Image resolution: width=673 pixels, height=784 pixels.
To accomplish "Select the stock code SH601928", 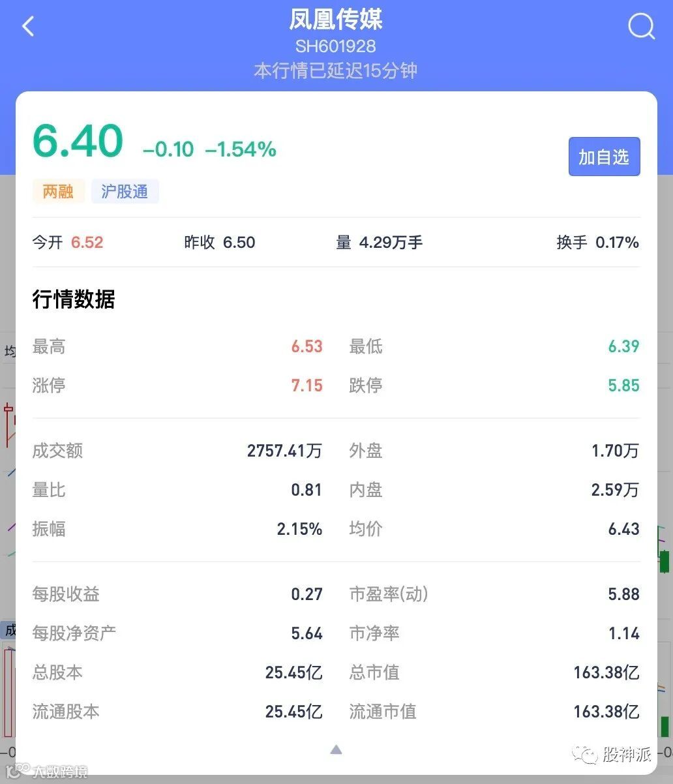I will coord(336,46).
